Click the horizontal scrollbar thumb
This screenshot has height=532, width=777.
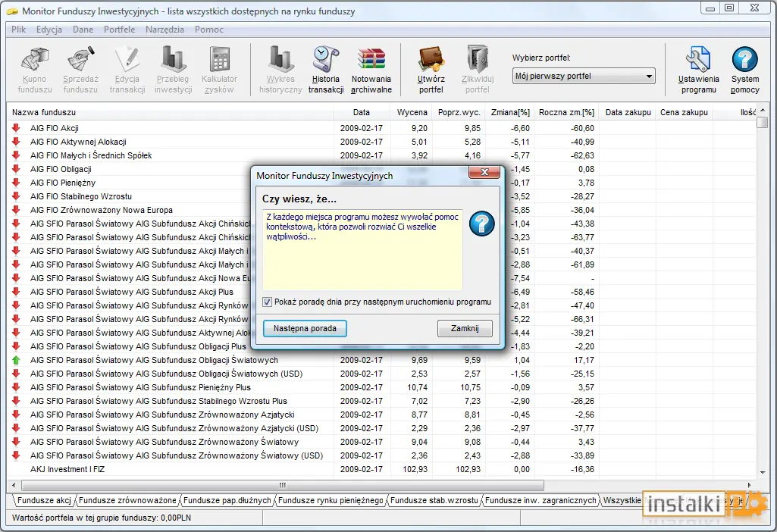click(283, 485)
